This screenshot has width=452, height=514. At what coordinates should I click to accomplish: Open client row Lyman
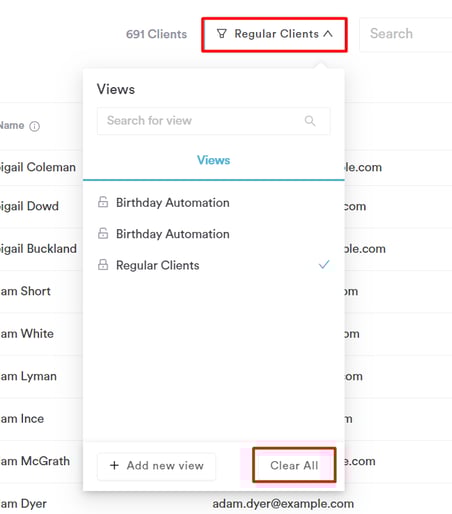click(28, 376)
